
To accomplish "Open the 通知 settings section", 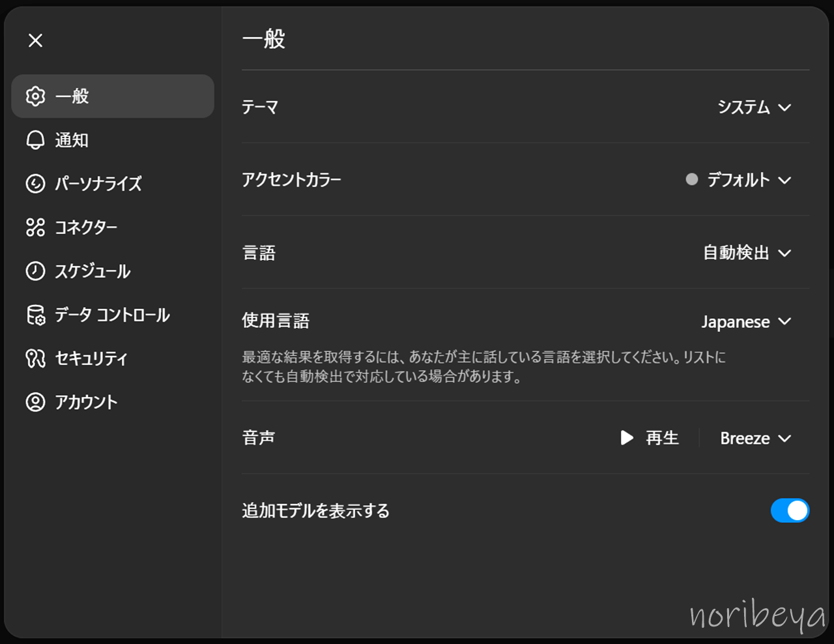I will click(x=113, y=140).
